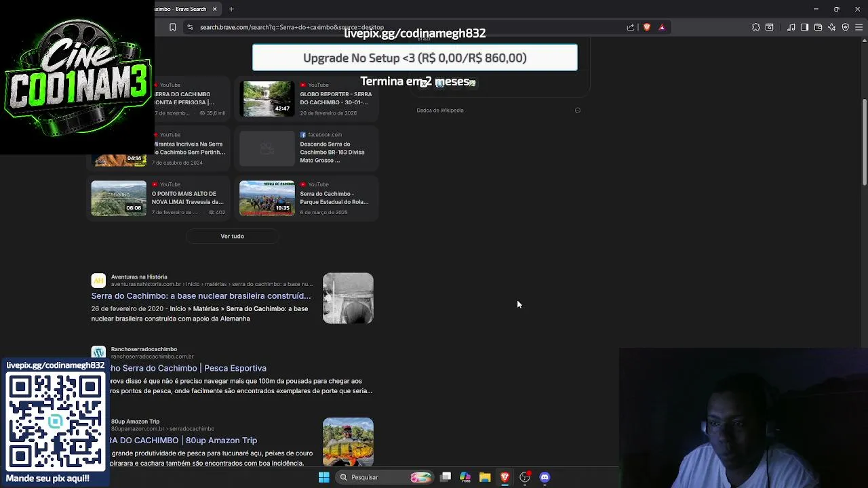Click the share page icon in address bar
The width and height of the screenshot is (868, 488).
[x=631, y=27]
